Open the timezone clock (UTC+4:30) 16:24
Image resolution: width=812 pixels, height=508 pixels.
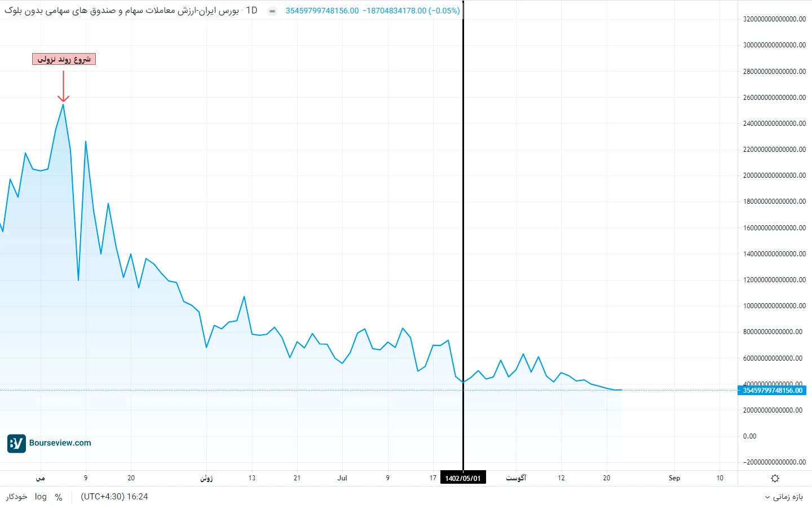point(114,497)
